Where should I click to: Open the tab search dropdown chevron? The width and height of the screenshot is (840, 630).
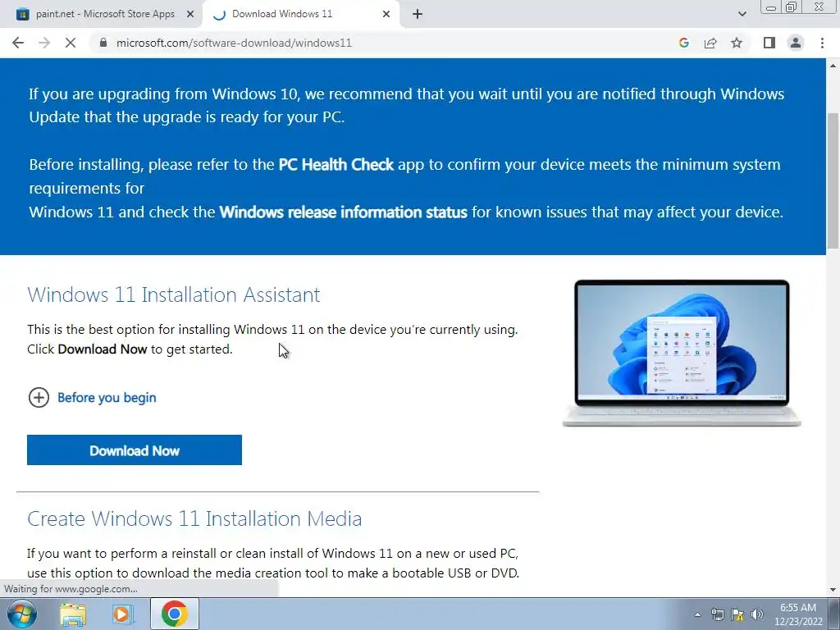click(x=742, y=15)
